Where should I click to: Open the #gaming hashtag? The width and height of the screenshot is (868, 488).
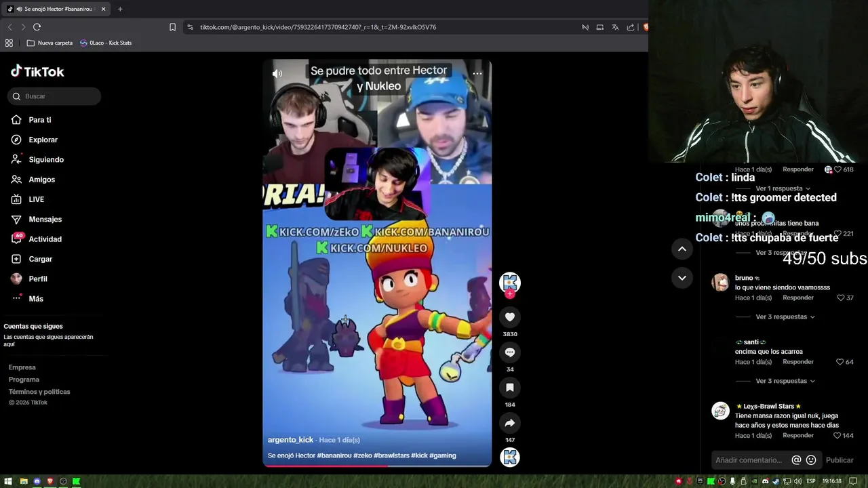(443, 455)
